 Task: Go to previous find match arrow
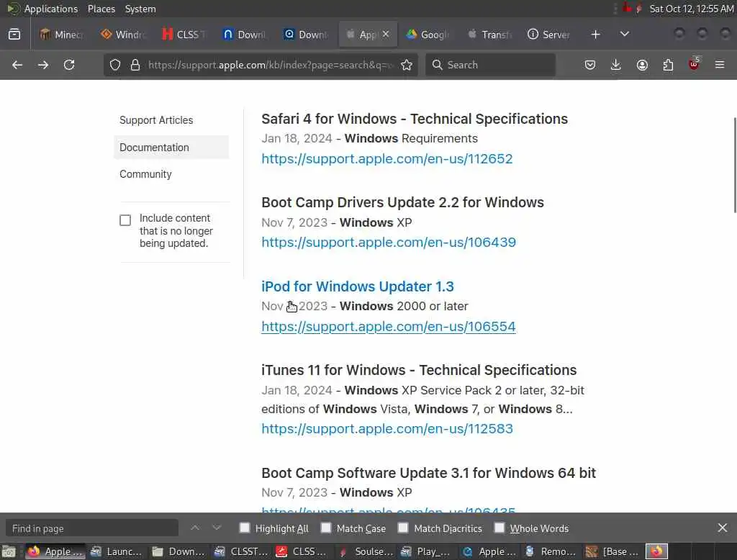coord(195,528)
